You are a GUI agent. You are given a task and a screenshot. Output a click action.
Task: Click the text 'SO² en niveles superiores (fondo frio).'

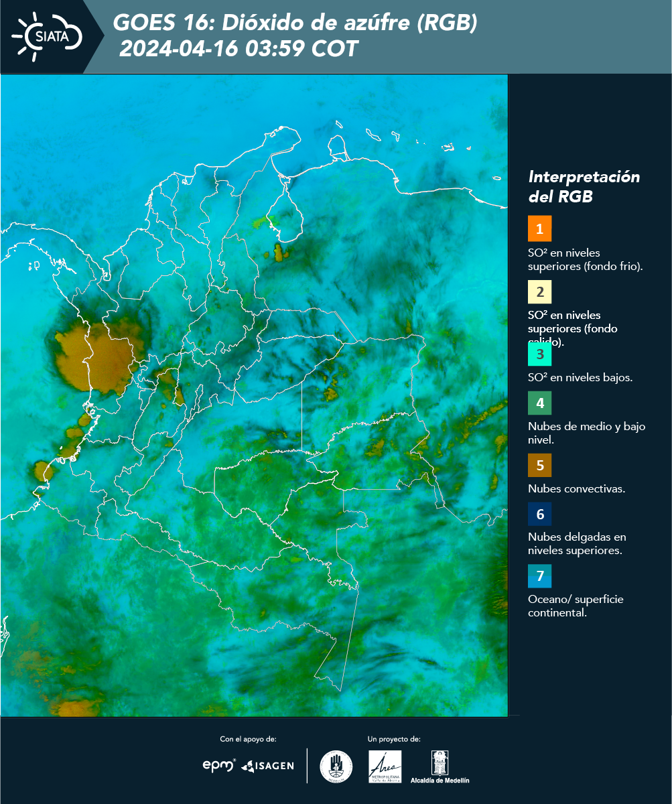586,259
